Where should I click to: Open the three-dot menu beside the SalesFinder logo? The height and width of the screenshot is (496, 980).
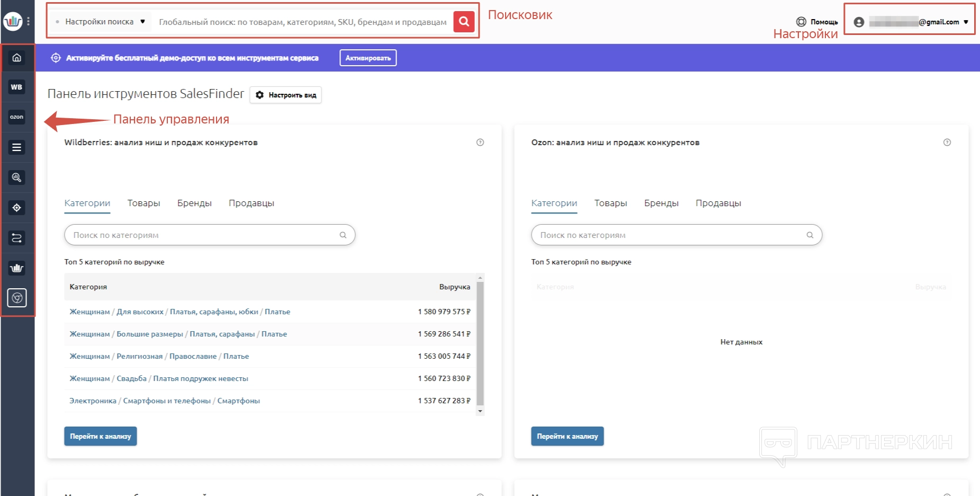(x=28, y=22)
